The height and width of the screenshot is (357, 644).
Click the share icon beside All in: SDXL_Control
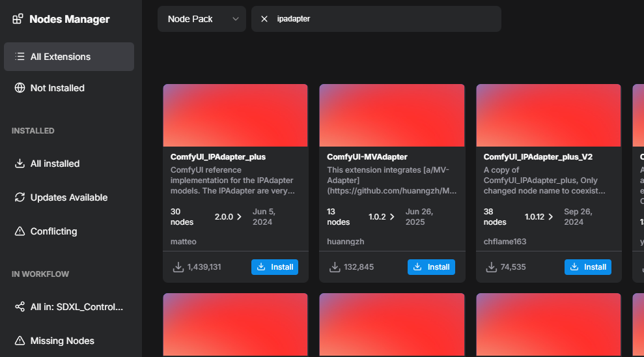(20, 307)
